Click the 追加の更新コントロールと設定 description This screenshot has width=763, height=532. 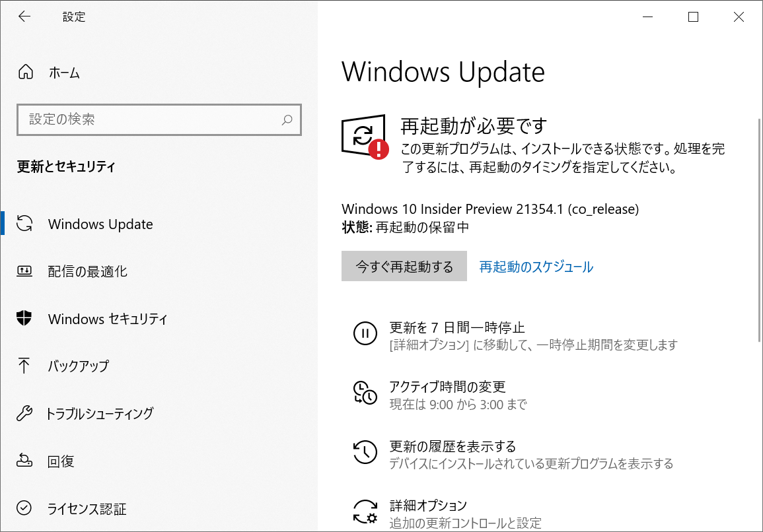click(465, 523)
